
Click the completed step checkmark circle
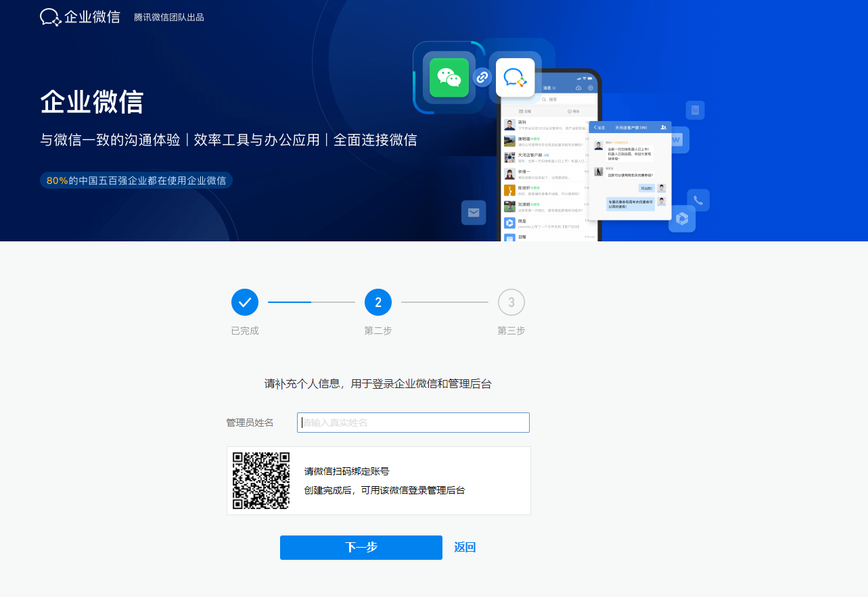tap(245, 302)
